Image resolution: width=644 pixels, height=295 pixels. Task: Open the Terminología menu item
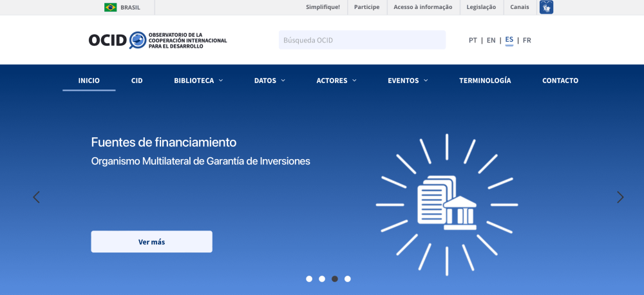point(485,81)
